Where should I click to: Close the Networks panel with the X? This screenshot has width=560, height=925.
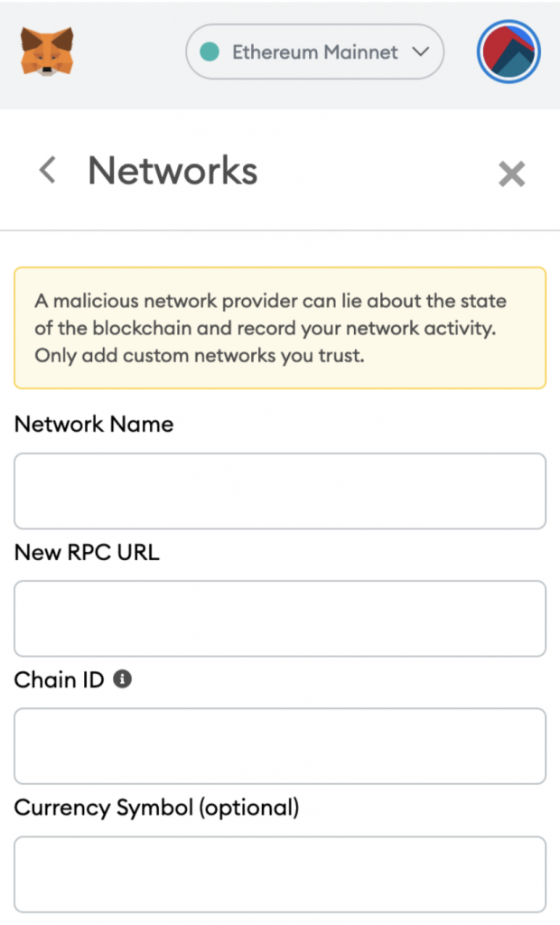(511, 174)
